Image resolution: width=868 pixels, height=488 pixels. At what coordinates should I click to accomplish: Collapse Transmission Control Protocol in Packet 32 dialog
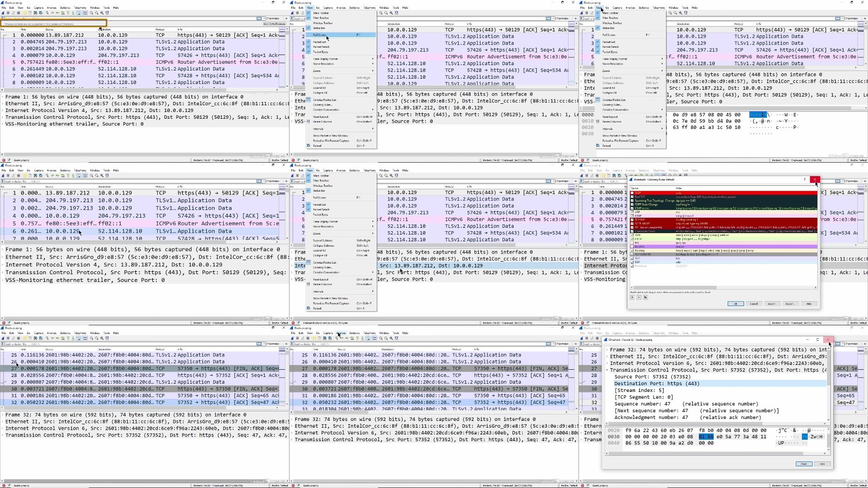[607, 370]
